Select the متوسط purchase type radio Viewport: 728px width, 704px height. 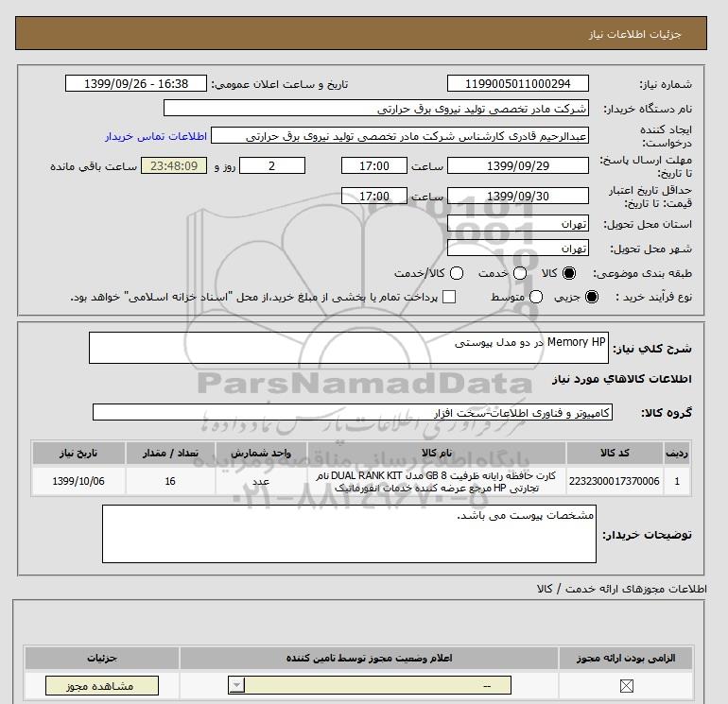536,297
